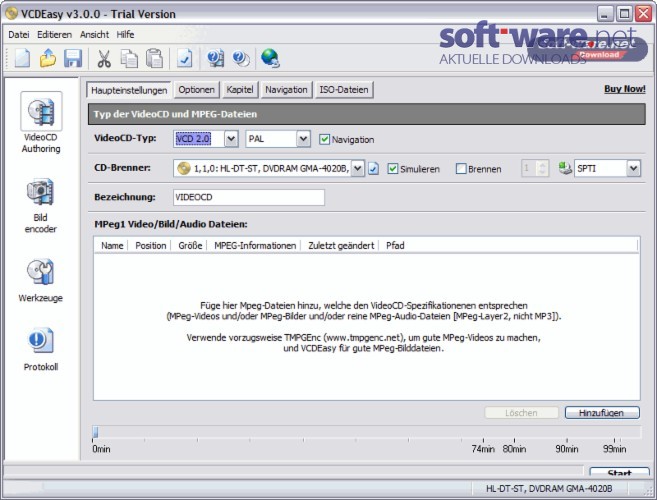
Task: Expand the CD-Brenner device dropdown
Action: 357,168
